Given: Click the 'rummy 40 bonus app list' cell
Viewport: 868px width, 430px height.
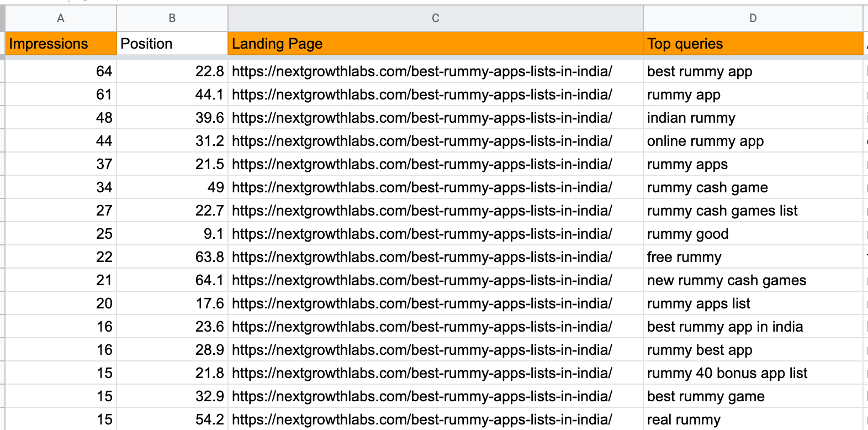Looking at the screenshot, I should [x=753, y=373].
